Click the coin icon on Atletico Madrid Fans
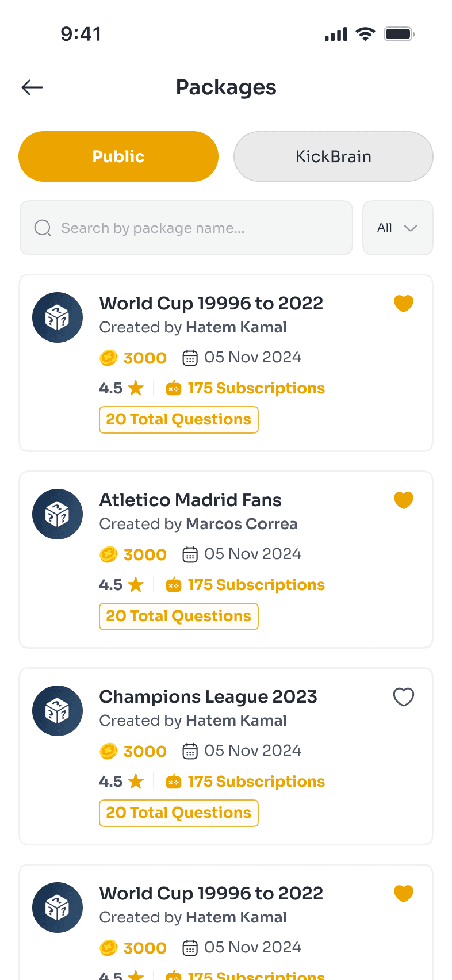The height and width of the screenshot is (980, 452). 109,554
